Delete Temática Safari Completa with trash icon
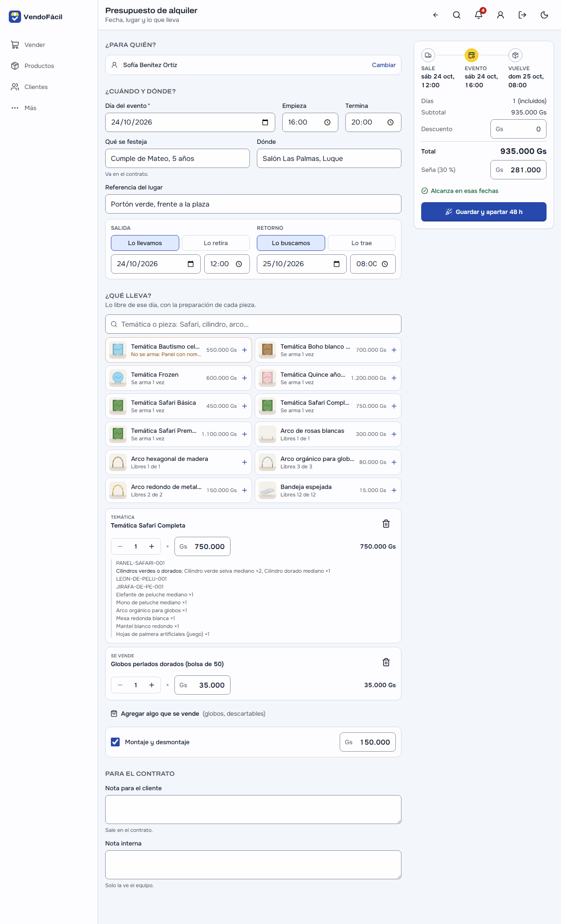Viewport: 561px width, 924px height. coord(386,524)
